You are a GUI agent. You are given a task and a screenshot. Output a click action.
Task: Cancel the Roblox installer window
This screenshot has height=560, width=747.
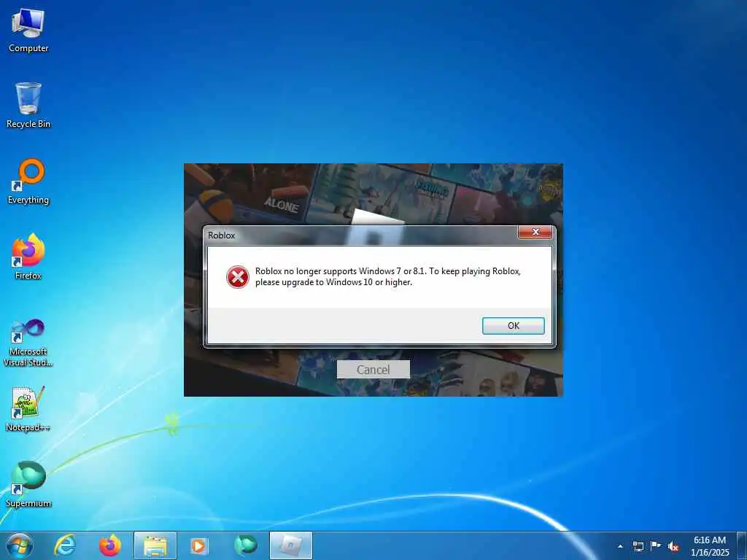point(373,370)
